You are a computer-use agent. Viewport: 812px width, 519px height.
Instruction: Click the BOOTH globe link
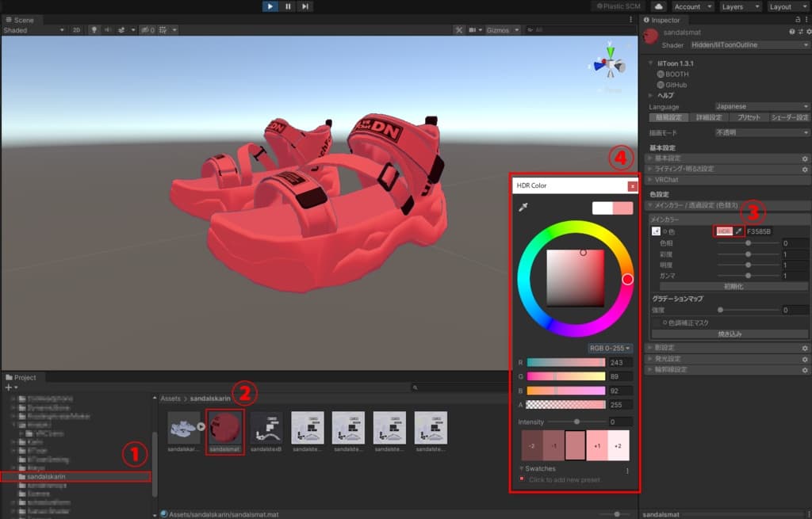point(676,74)
